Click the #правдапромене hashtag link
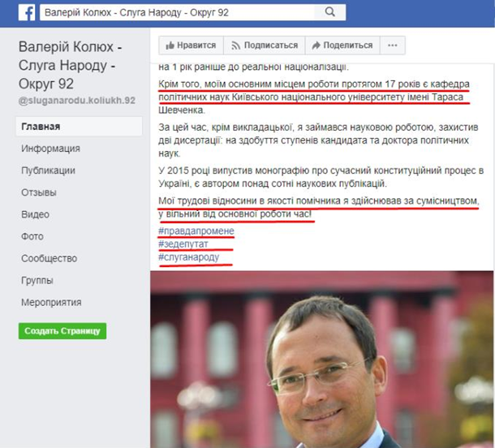 (196, 230)
